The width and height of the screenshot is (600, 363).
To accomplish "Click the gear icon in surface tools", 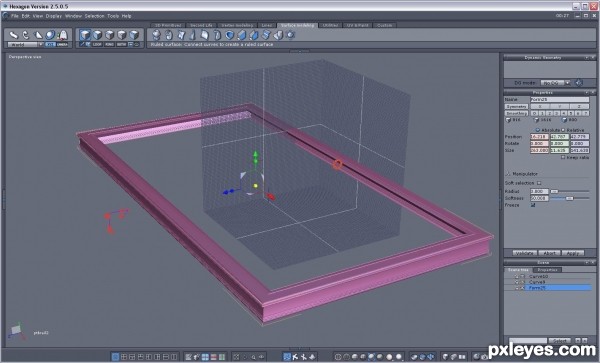I will (x=291, y=35).
